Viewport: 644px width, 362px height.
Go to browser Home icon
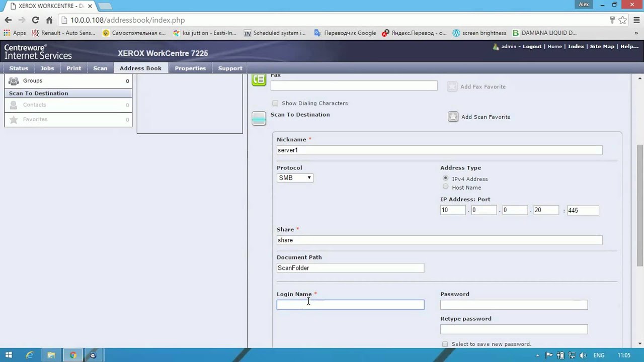pyautogui.click(x=49, y=20)
